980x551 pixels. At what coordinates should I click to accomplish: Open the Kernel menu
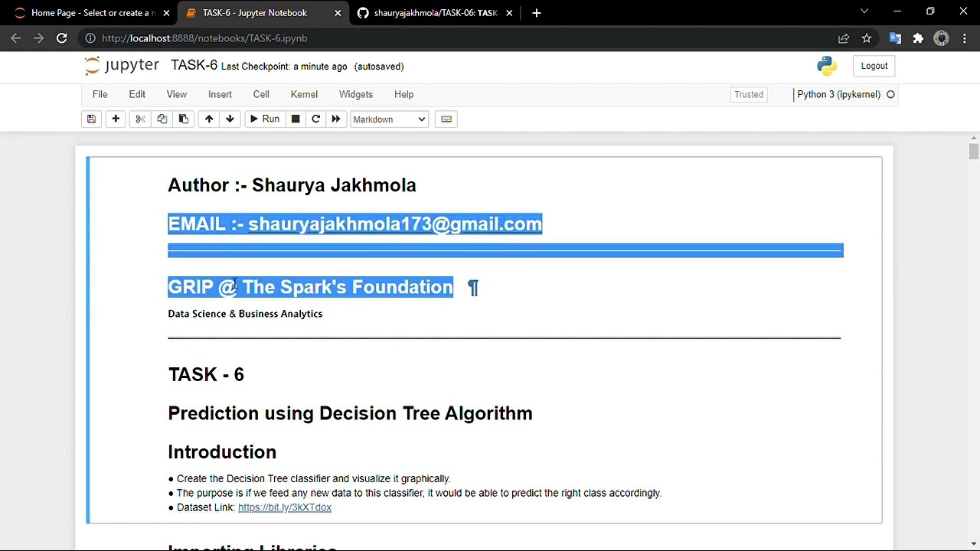(x=304, y=94)
